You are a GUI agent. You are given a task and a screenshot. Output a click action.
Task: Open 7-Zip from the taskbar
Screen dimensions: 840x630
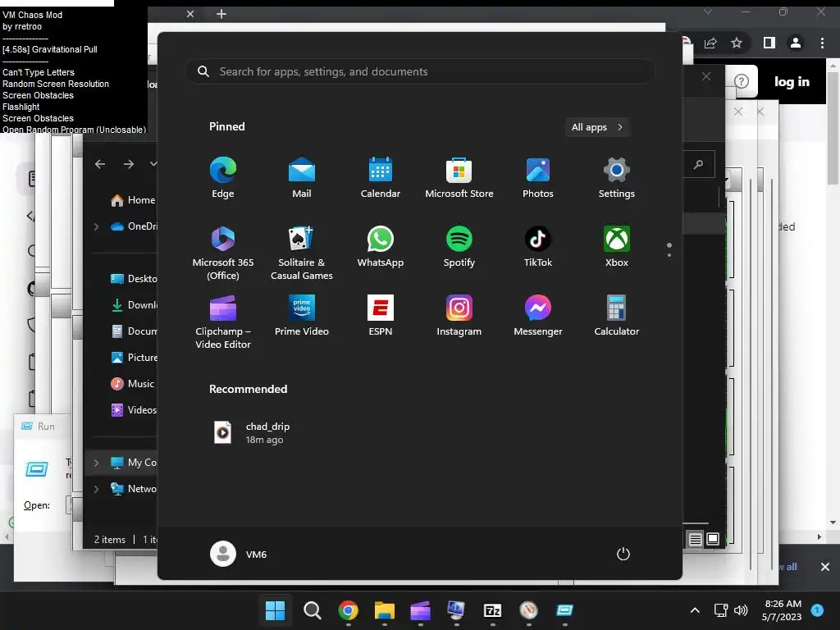(492, 610)
